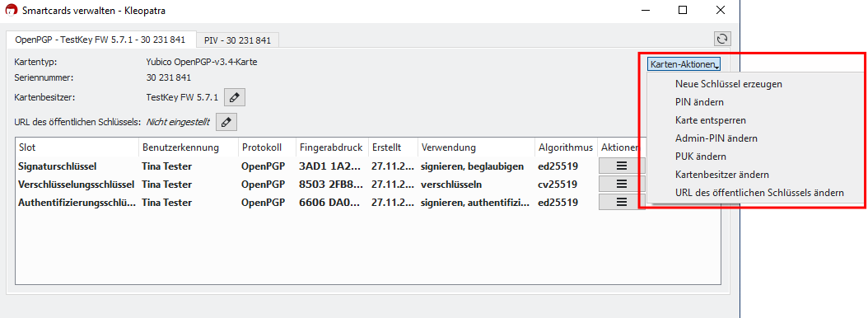Screen dimensions: 868x318
Task: Minimize the Kleopatra window
Action: click(646, 10)
